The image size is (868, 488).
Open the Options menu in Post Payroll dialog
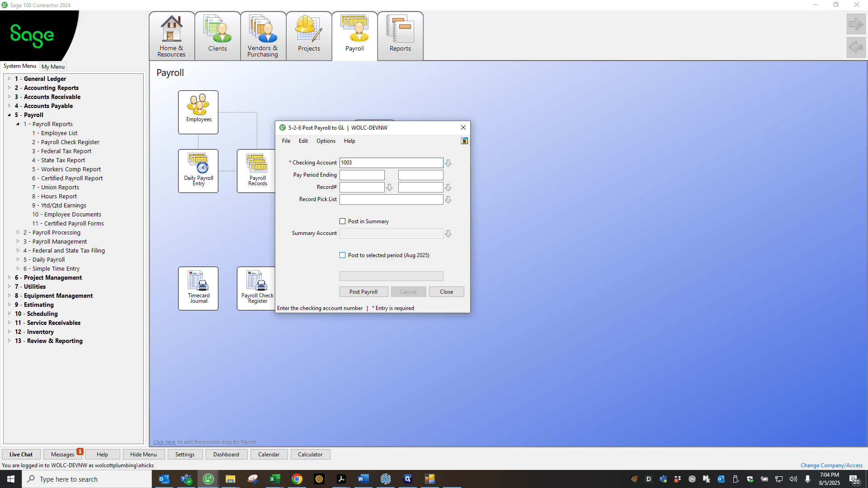(325, 141)
